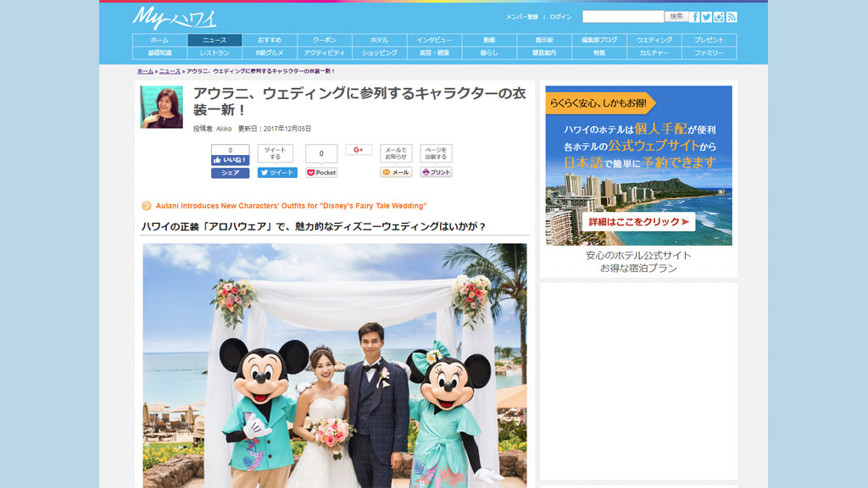Click the 安心のホテル公式サイト ad caption

pos(638,262)
